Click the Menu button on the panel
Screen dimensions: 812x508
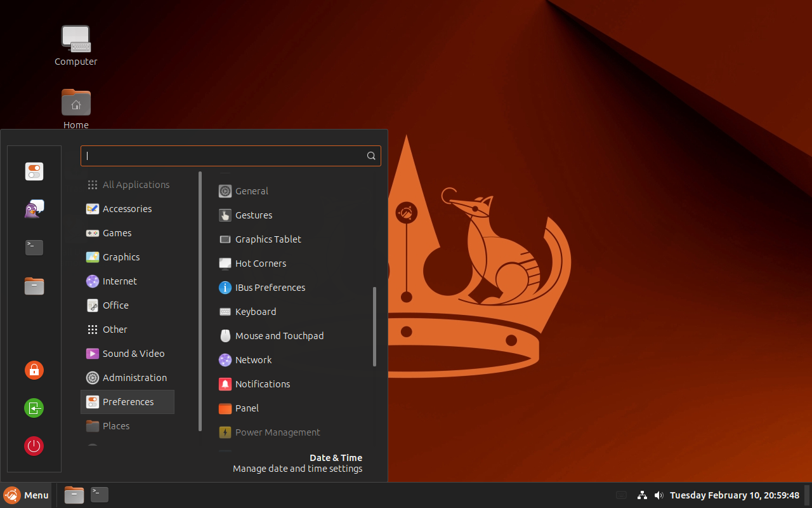pos(27,495)
